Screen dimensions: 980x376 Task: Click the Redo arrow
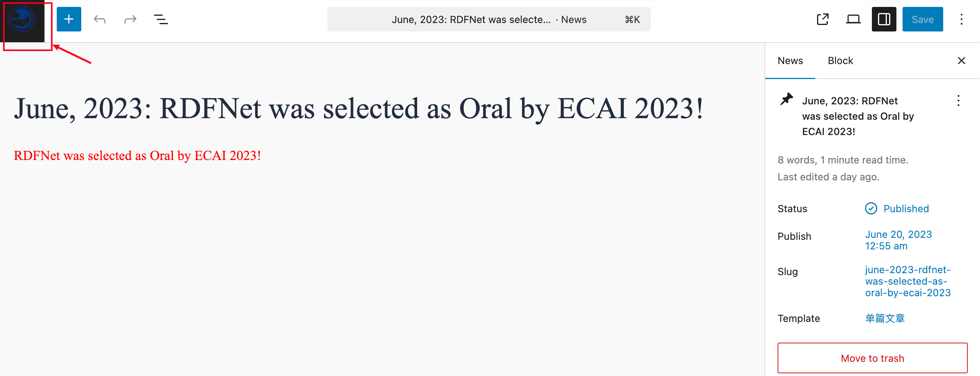pos(130,19)
